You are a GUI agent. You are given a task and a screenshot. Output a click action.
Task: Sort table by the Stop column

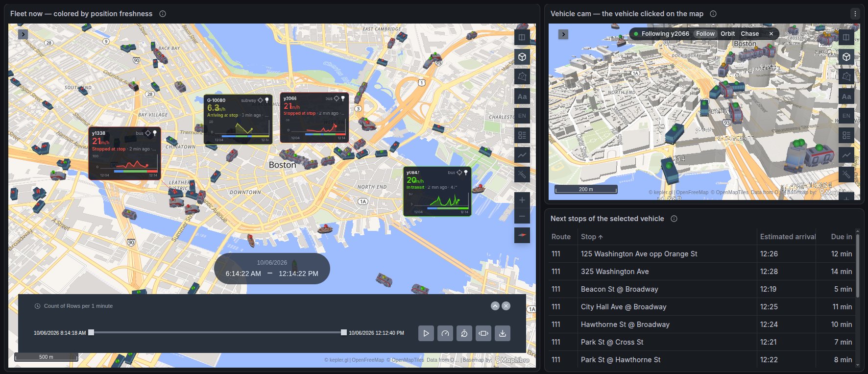592,237
